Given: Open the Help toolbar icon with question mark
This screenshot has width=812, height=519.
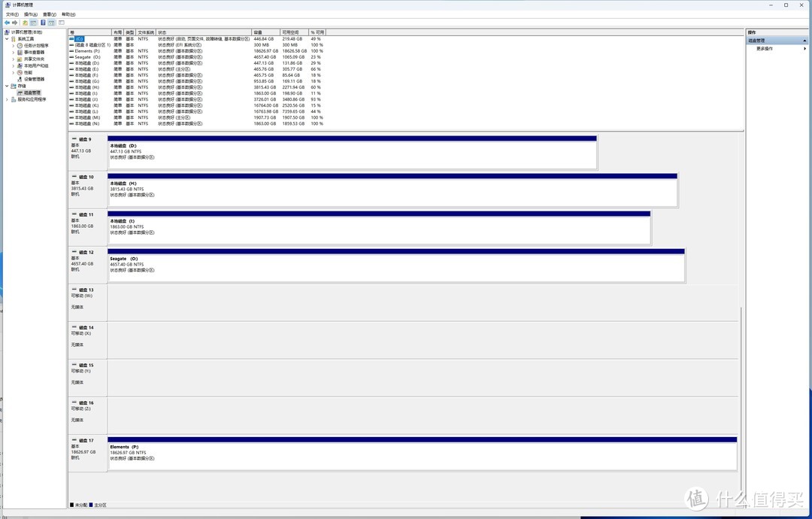Looking at the screenshot, I should point(43,23).
